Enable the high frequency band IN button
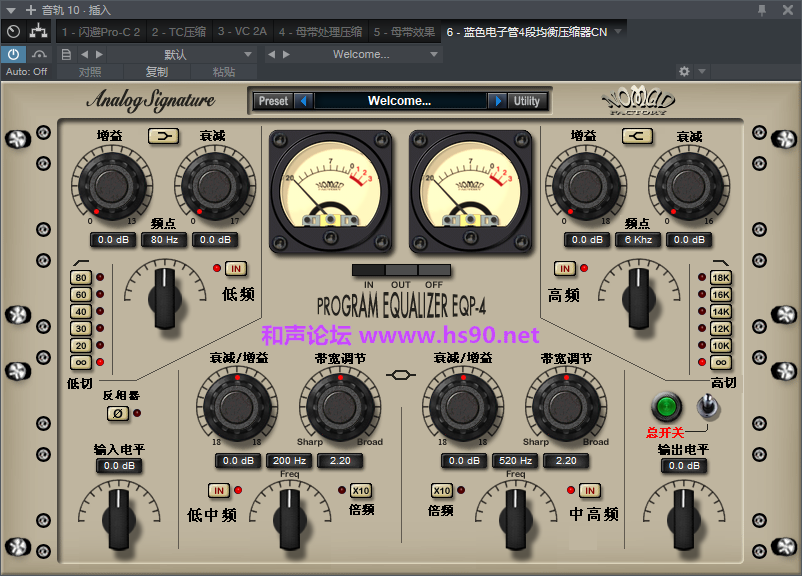Viewport: 802px width, 576px height. point(565,269)
